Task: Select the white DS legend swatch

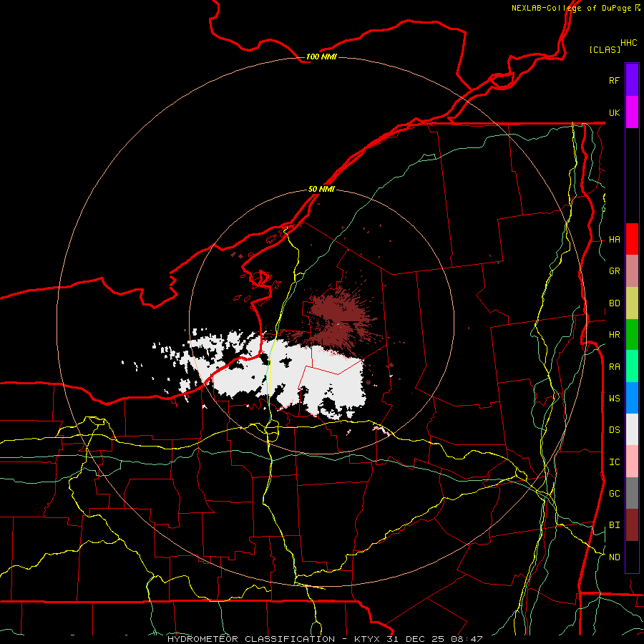Action: pos(632,429)
